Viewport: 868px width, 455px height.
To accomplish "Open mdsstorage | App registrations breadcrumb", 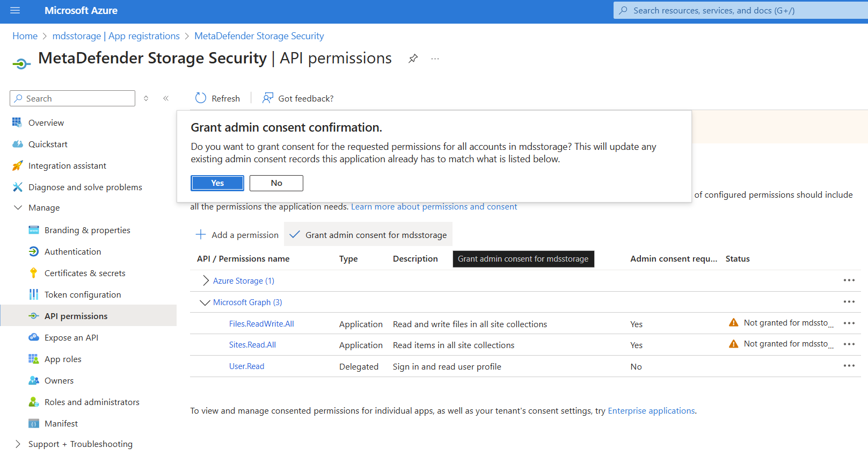I will coord(116,36).
